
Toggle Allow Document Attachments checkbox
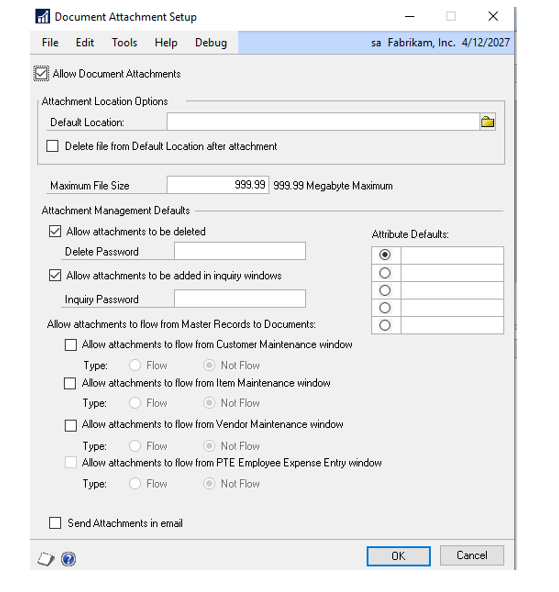[41, 73]
